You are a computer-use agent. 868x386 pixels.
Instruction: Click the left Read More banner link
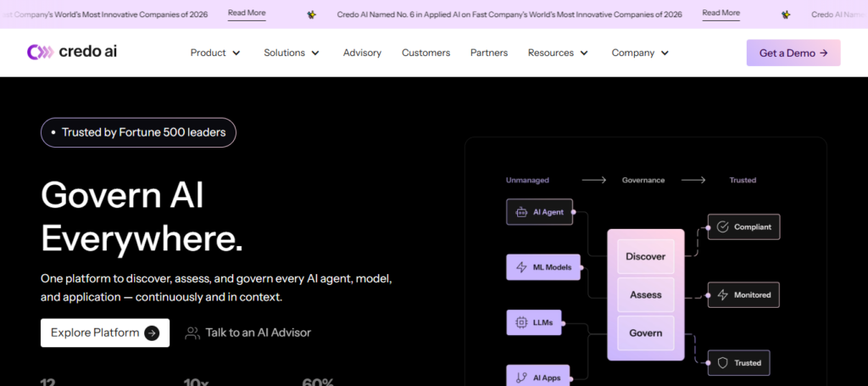(x=247, y=14)
